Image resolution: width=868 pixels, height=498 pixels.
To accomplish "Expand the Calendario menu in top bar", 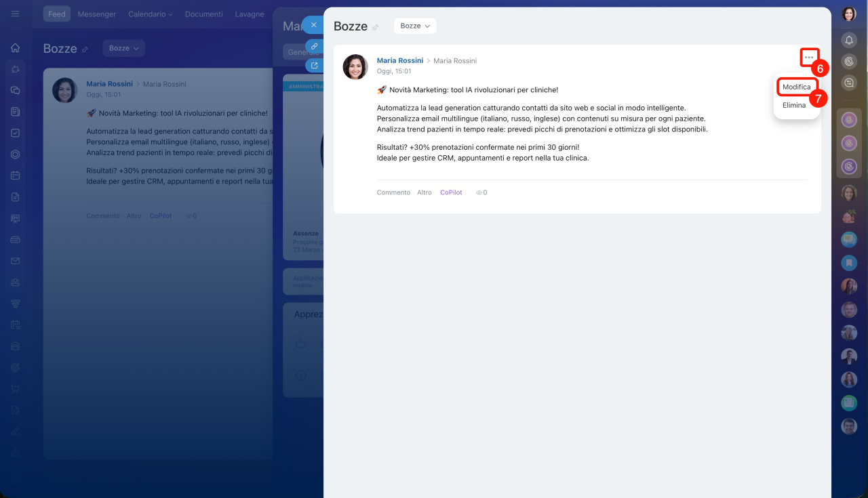I will click(x=150, y=14).
